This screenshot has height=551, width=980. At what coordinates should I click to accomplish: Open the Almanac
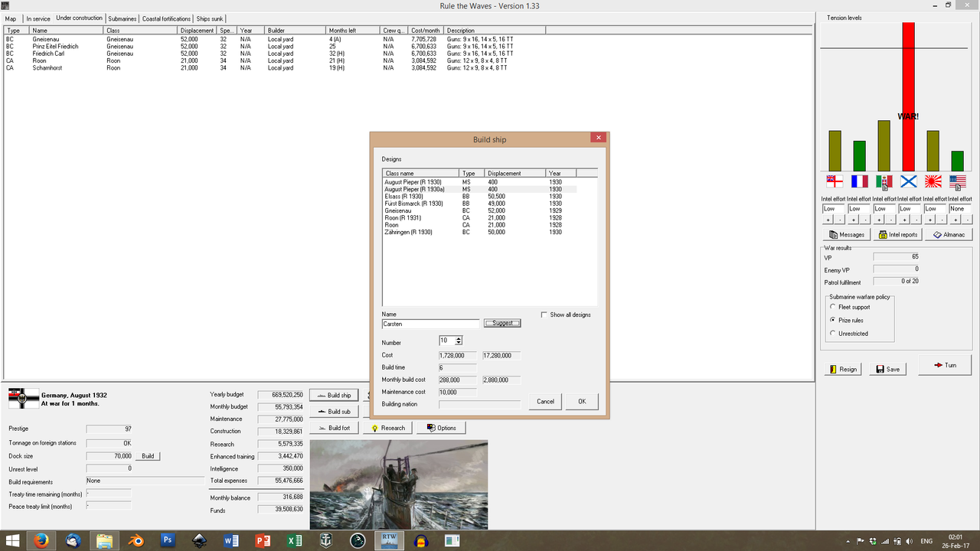[949, 234]
